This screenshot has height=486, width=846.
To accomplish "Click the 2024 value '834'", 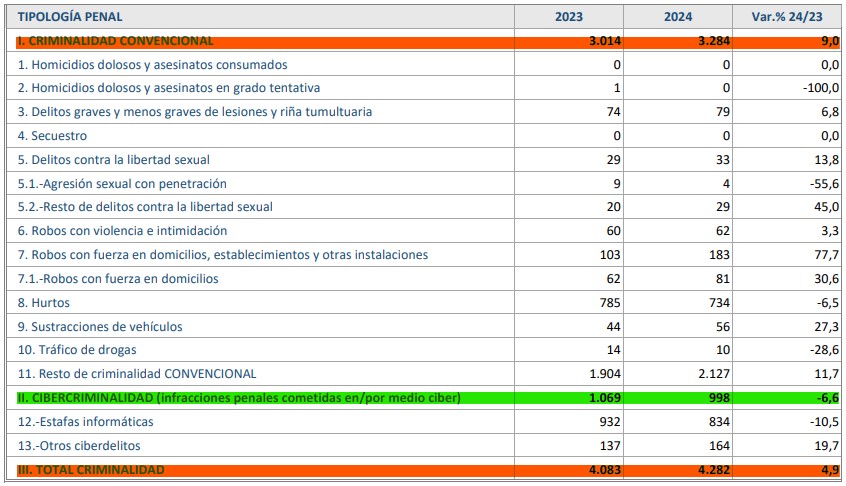I will click(x=719, y=422).
